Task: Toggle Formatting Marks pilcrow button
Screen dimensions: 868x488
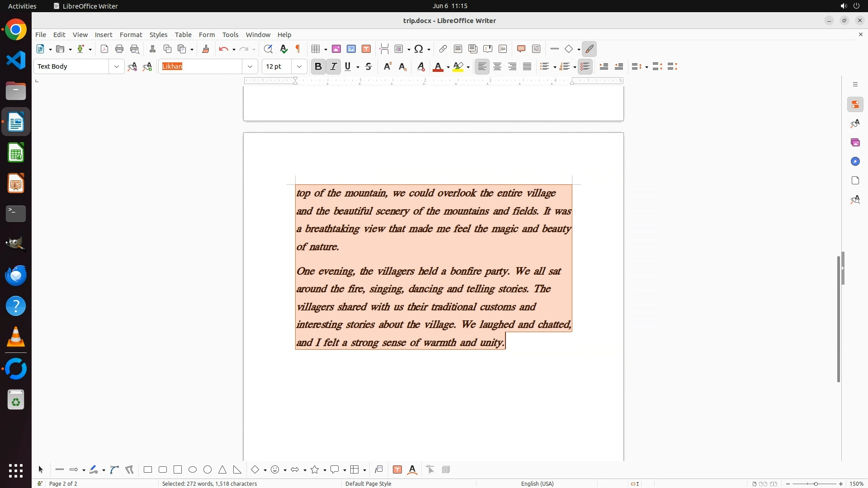Action: [298, 49]
